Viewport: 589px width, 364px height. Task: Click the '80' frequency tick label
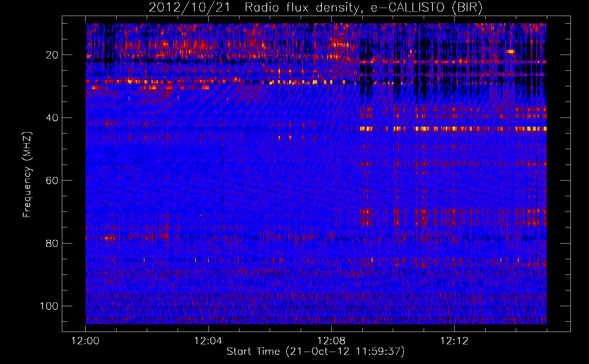click(52, 243)
